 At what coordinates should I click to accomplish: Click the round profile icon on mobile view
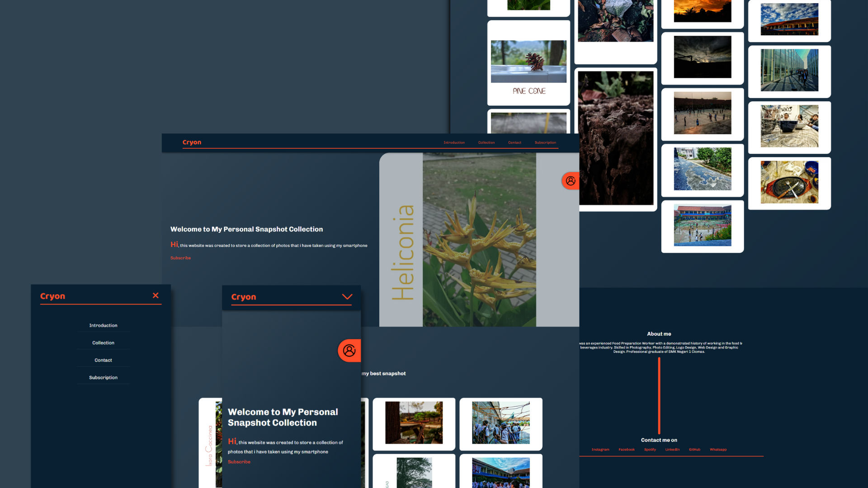coord(349,351)
